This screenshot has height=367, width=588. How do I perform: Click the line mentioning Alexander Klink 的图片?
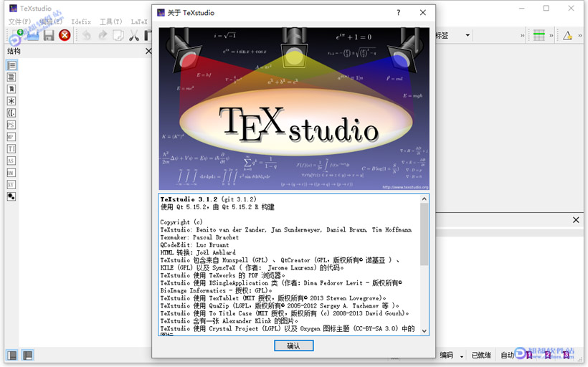click(229, 321)
